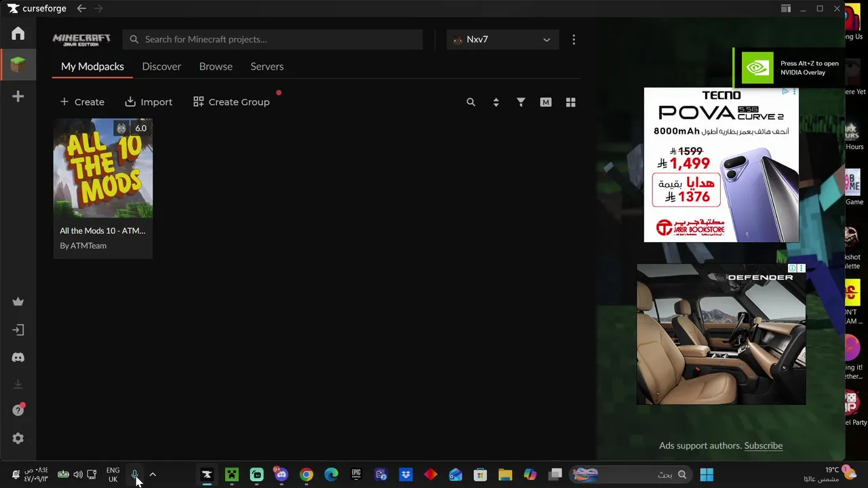Click the microphone tray icon
This screenshot has height=488, width=868.
[135, 474]
